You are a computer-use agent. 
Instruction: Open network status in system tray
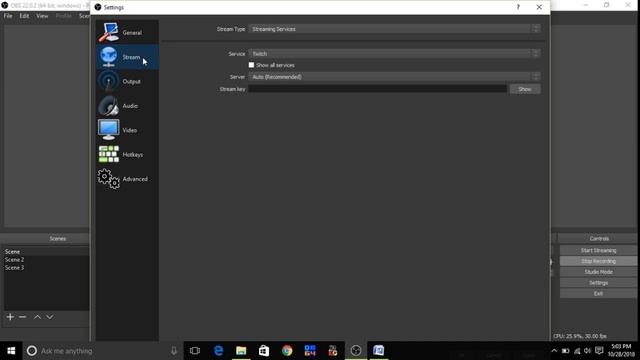pos(577,351)
